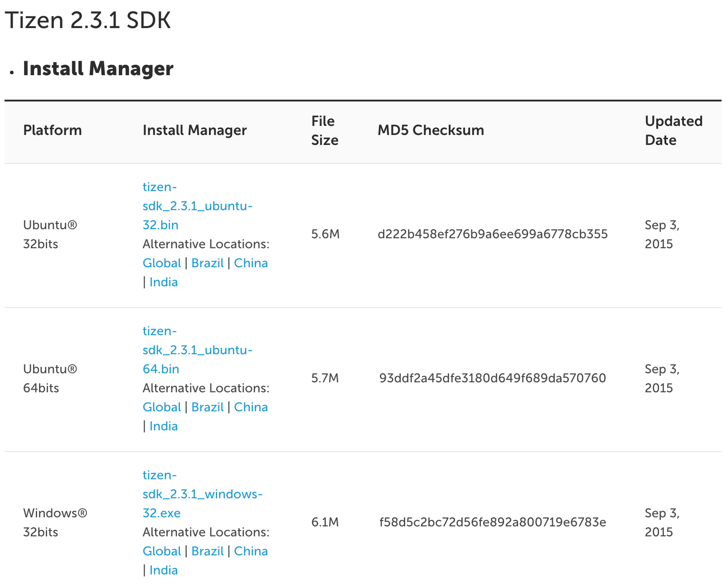727x588 pixels.
Task: Open Brazil mirror for Ubuntu 32bits
Action: [x=208, y=263]
